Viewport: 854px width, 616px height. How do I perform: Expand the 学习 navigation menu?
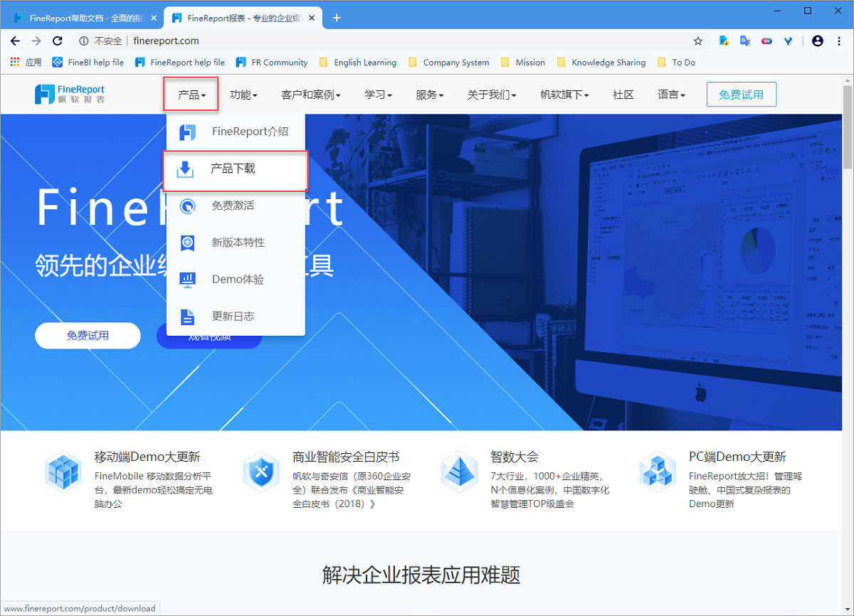378,95
